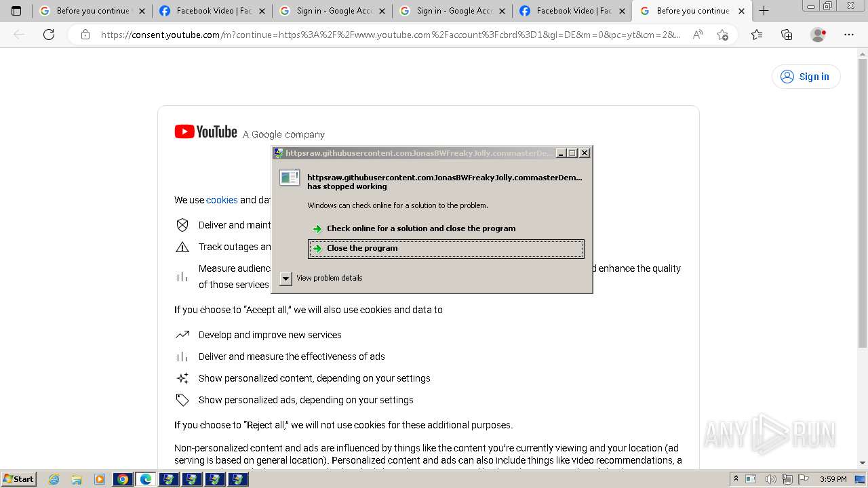Refresh the current page
The width and height of the screenshot is (868, 488).
coord(49,35)
